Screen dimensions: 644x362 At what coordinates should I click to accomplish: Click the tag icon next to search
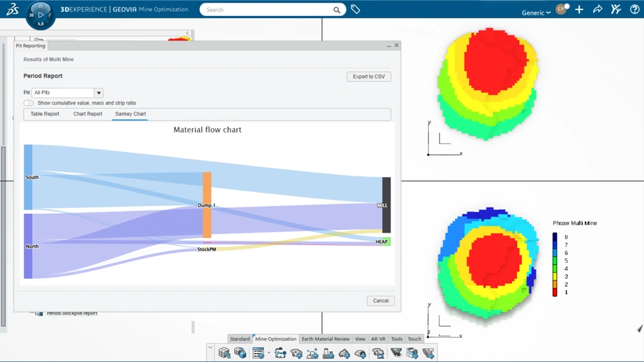pyautogui.click(x=356, y=9)
